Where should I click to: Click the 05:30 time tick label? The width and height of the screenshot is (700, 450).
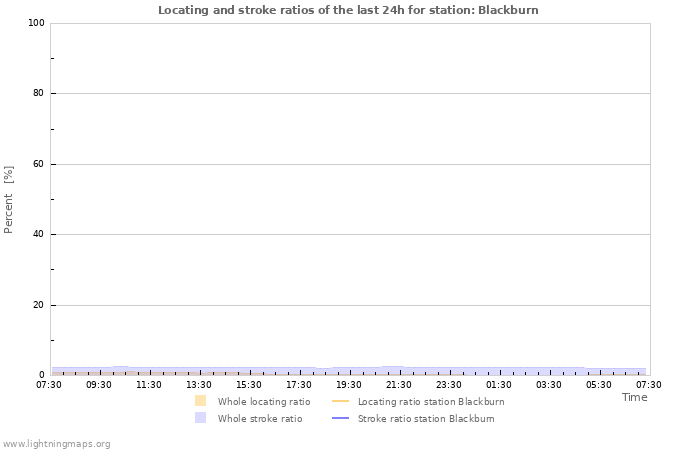click(x=599, y=384)
